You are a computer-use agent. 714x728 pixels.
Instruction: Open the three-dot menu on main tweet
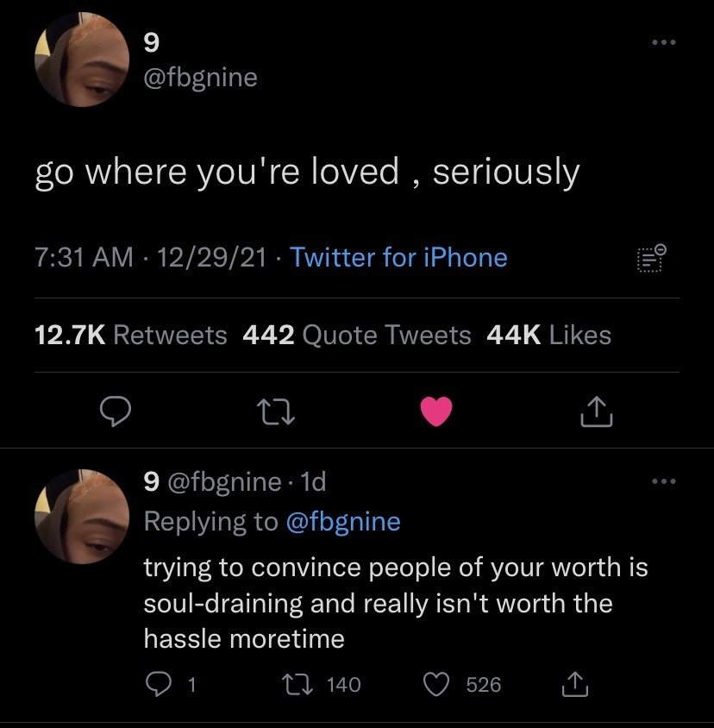click(x=663, y=42)
